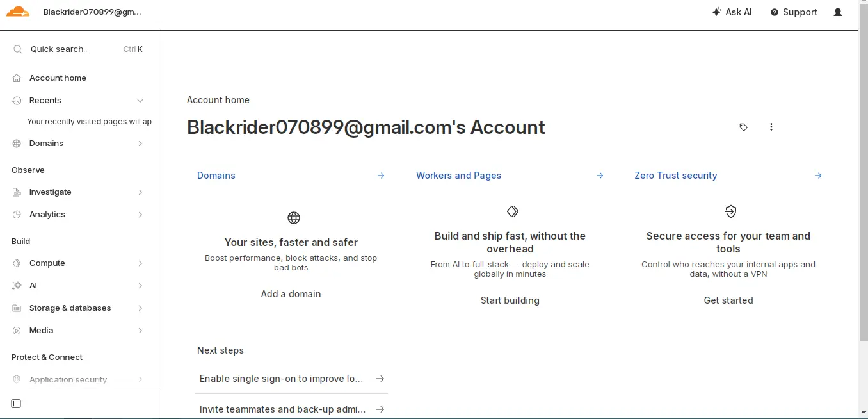Click the Ask AI button
Image resolution: width=868 pixels, height=419 pixels.
pyautogui.click(x=732, y=12)
